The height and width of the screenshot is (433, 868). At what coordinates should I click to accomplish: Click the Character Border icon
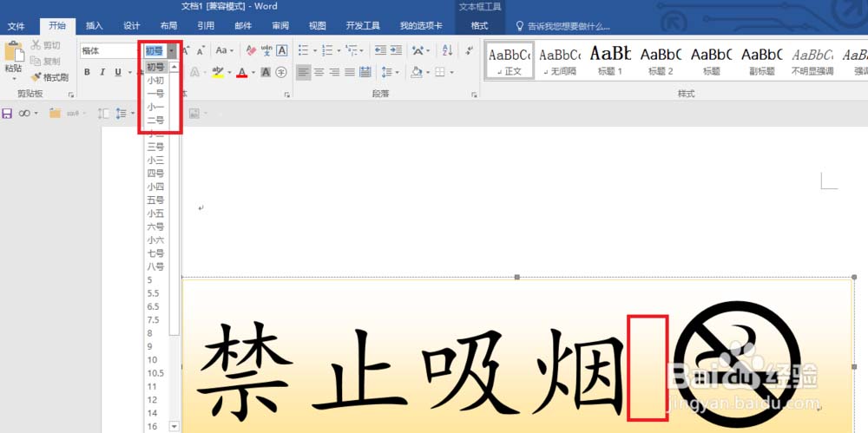282,50
